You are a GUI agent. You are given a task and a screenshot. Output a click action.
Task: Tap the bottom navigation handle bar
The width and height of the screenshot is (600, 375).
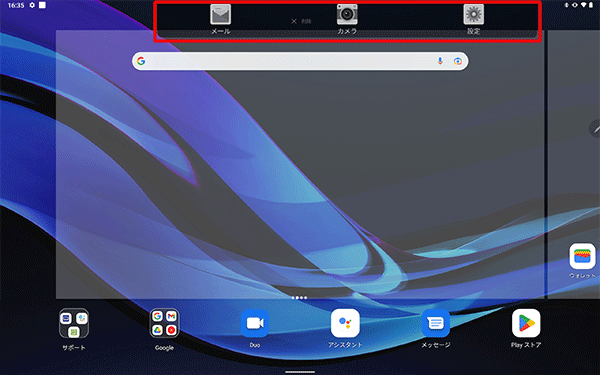tap(300, 372)
